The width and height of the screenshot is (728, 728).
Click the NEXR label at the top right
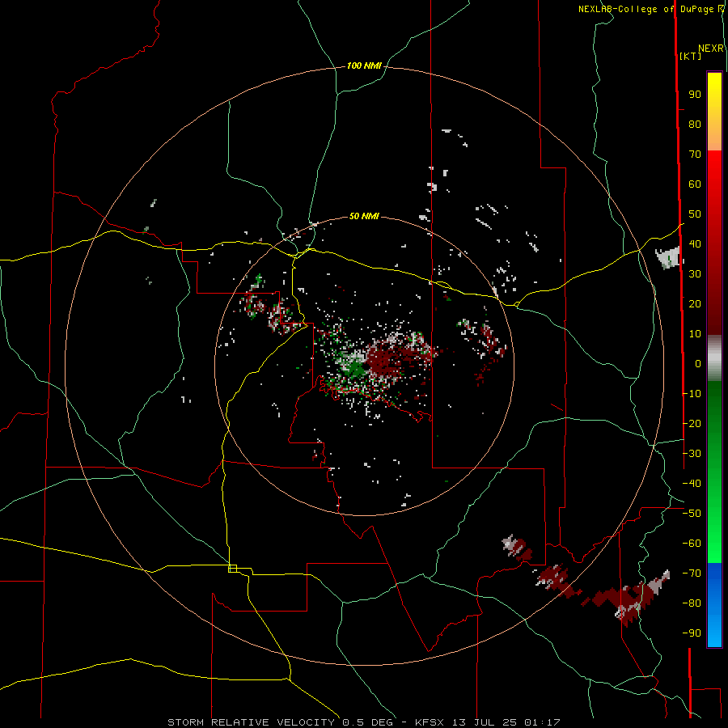711,49
